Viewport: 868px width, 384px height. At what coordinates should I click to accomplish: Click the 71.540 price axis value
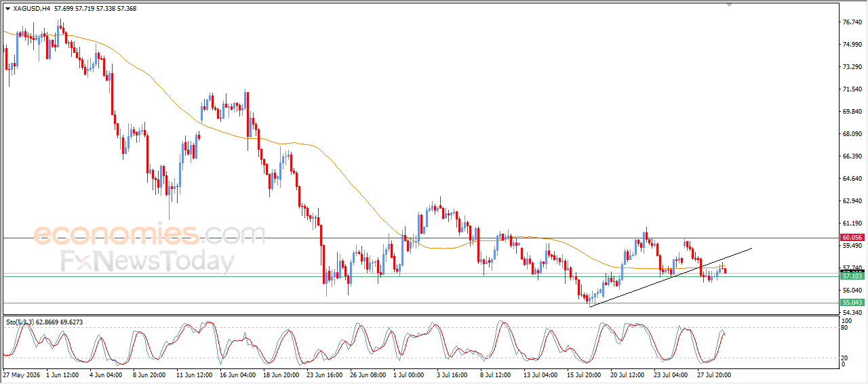[x=853, y=89]
